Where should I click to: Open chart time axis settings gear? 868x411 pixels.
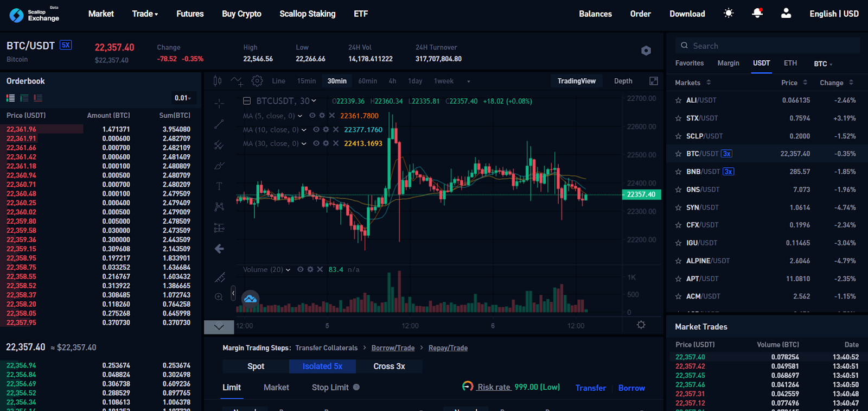point(641,325)
